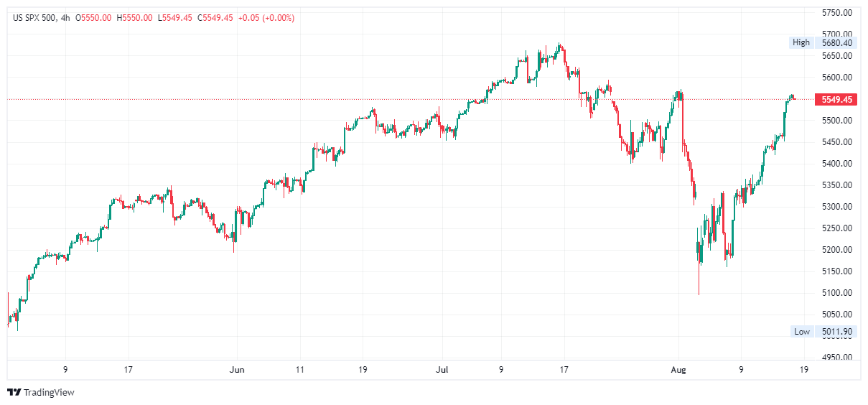Viewport: 868px width, 405px height.
Task: Click the 4h interval label
Action: pos(65,18)
